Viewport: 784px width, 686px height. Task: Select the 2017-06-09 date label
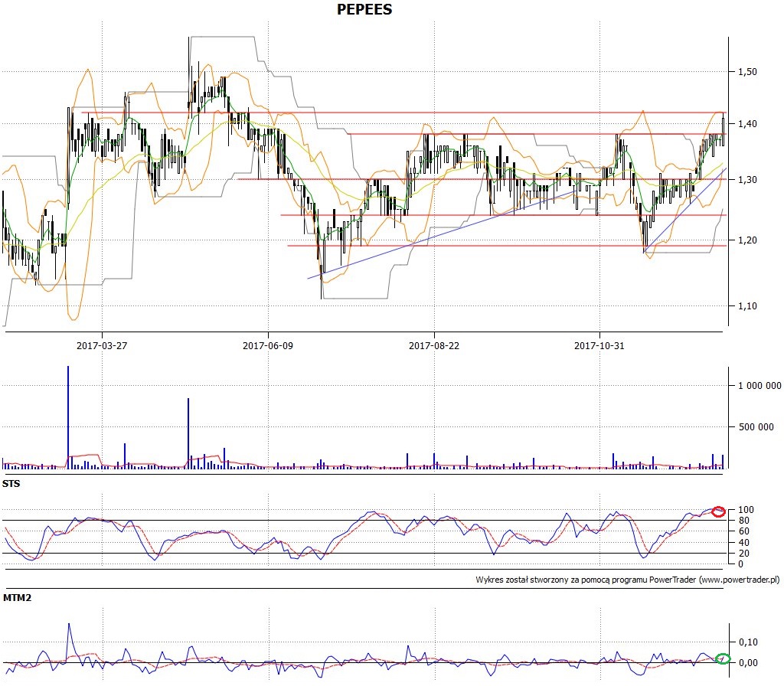[268, 345]
